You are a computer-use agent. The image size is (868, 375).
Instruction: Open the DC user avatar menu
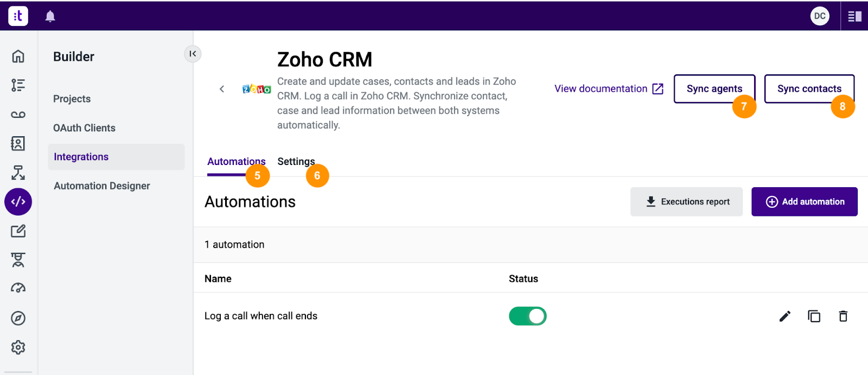(820, 16)
